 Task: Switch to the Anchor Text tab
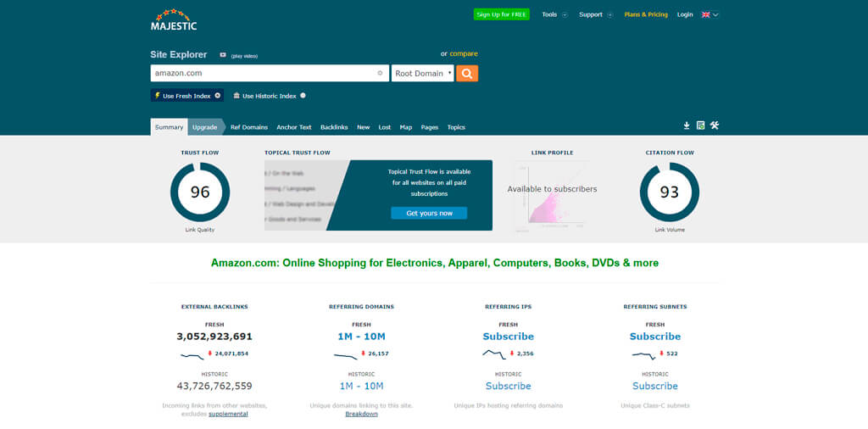(294, 127)
